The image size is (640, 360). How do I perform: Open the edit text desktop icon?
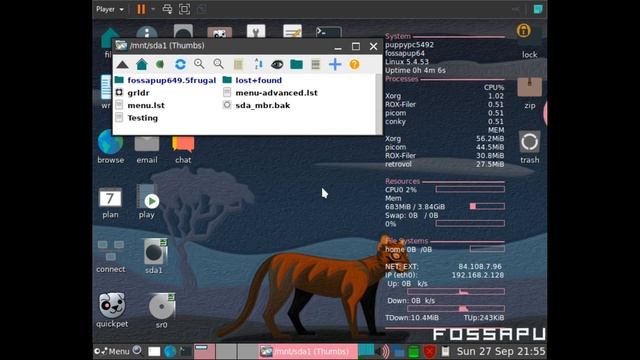click(292, 31)
